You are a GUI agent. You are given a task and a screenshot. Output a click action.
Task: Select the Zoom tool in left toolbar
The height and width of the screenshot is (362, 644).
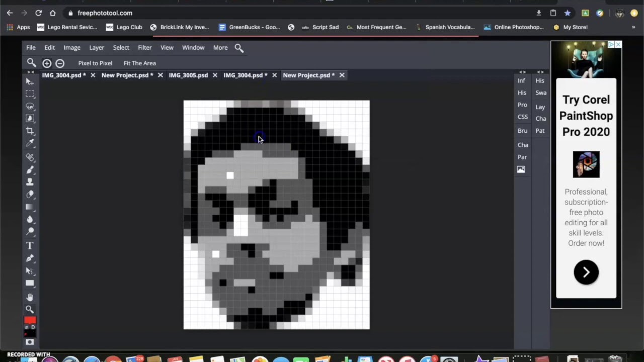click(x=30, y=309)
